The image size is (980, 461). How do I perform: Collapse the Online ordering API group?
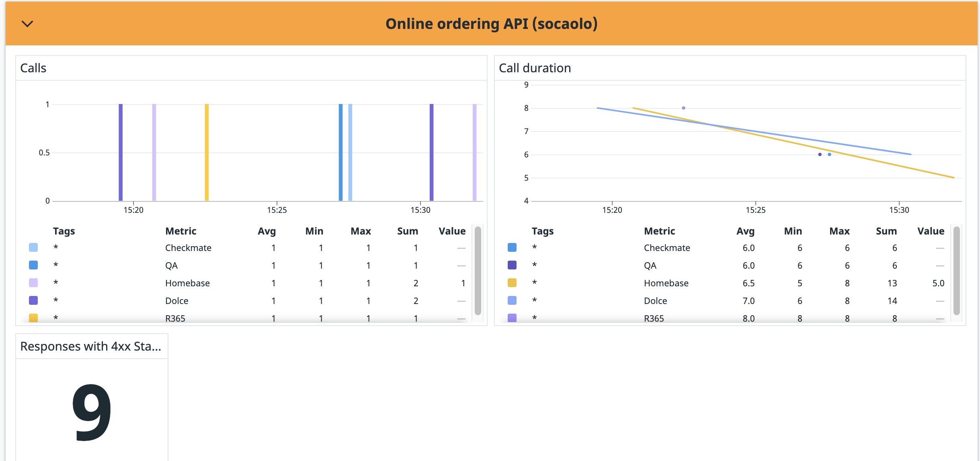pyautogui.click(x=27, y=24)
